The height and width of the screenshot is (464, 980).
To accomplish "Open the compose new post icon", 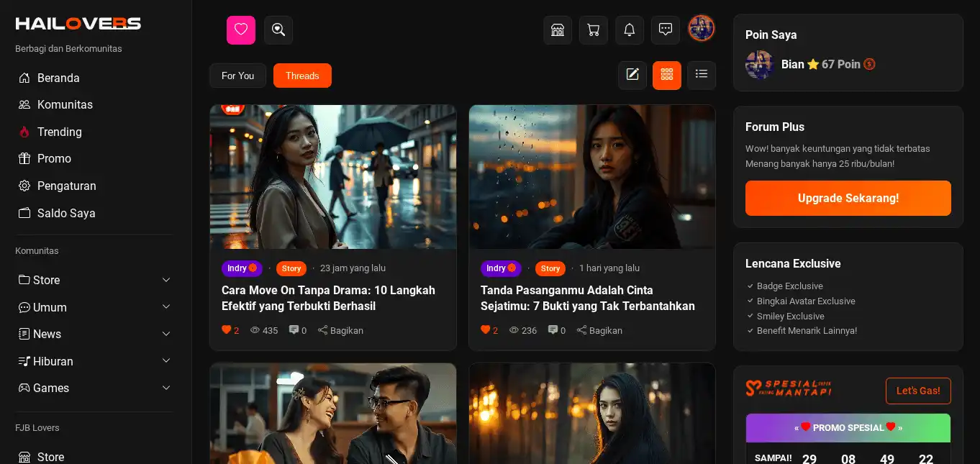I will [x=632, y=75].
